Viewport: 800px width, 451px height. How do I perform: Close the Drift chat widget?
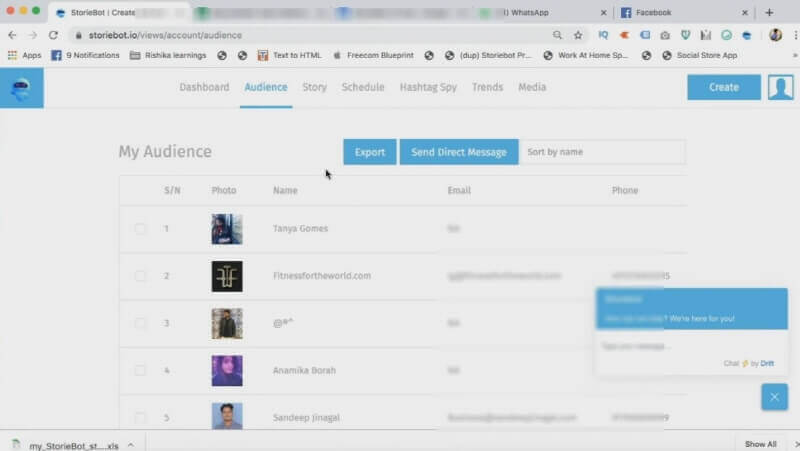click(x=774, y=397)
